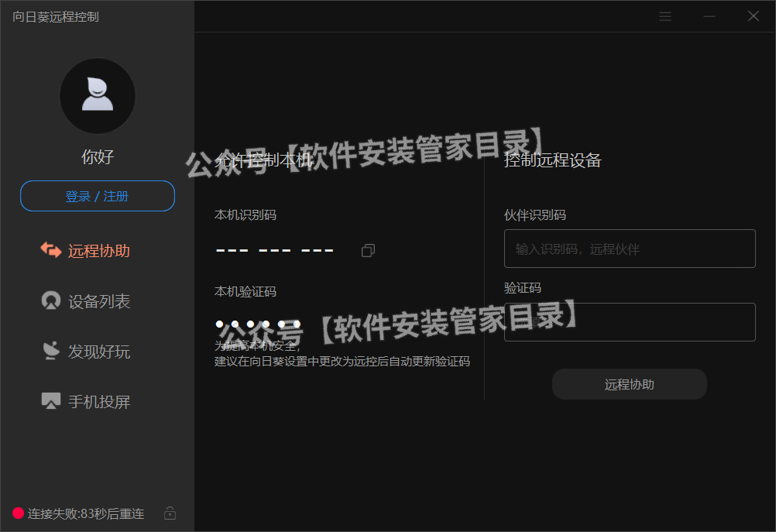The width and height of the screenshot is (776, 532).
Task: Focus the 验证码 input field
Action: pyautogui.click(x=630, y=322)
